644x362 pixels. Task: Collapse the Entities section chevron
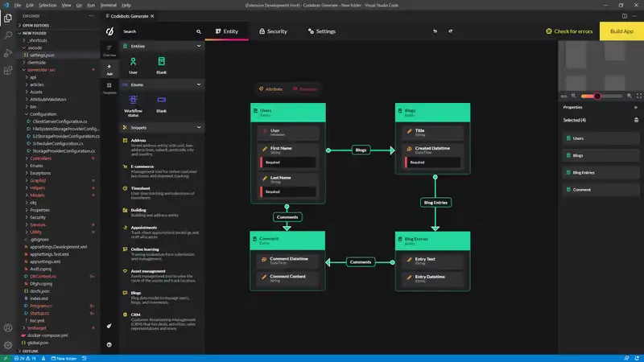coord(199,47)
